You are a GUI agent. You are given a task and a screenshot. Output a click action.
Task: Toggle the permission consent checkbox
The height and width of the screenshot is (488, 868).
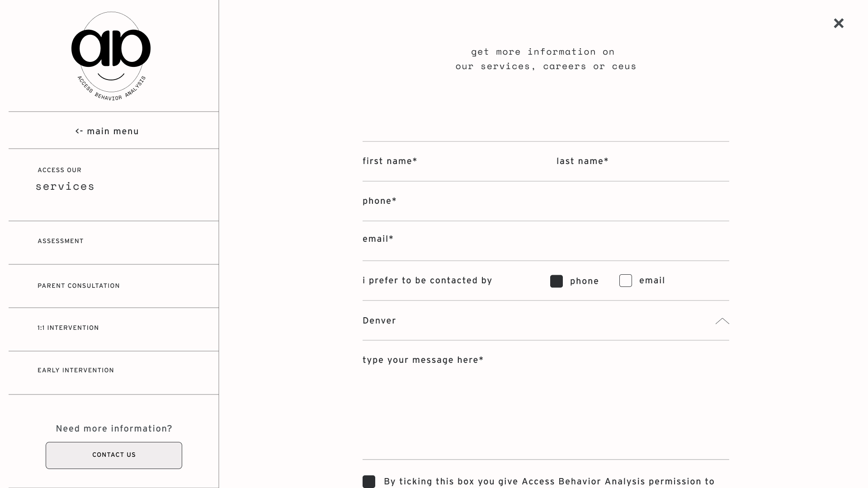[369, 482]
